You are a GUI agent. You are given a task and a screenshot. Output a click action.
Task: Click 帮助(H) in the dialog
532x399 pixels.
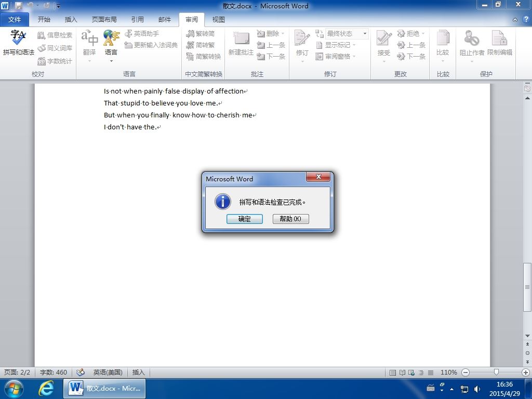coord(291,219)
